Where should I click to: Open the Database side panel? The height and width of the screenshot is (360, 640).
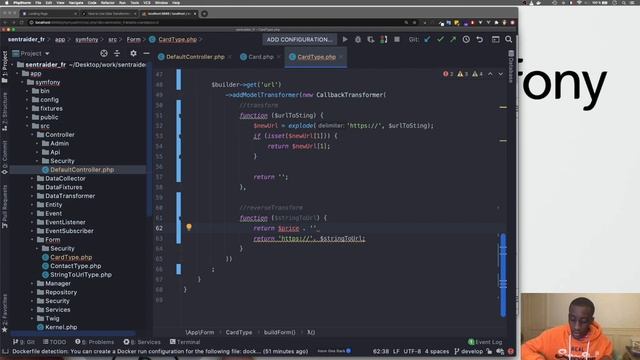[x=511, y=67]
